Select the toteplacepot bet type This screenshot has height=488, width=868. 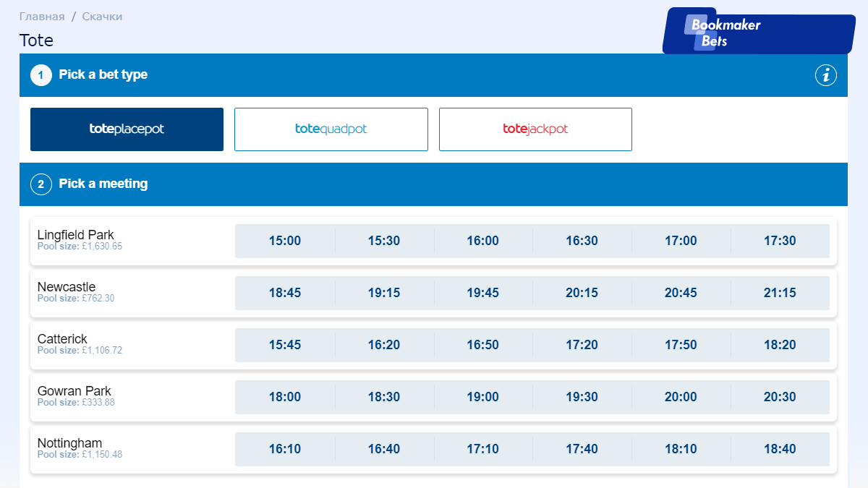coord(127,129)
